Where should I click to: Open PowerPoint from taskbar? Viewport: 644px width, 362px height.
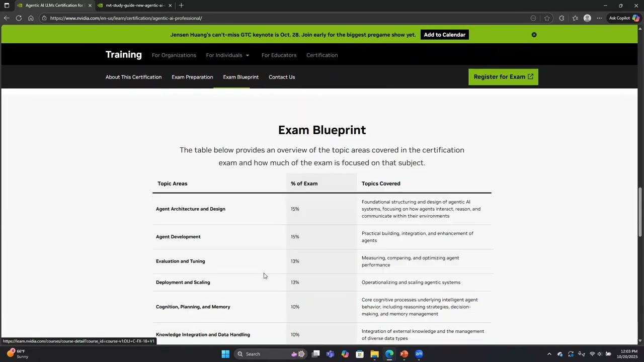pos(404,354)
